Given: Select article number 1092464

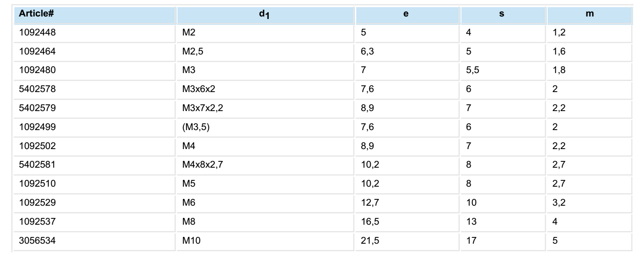Looking at the screenshot, I should coord(33,53).
